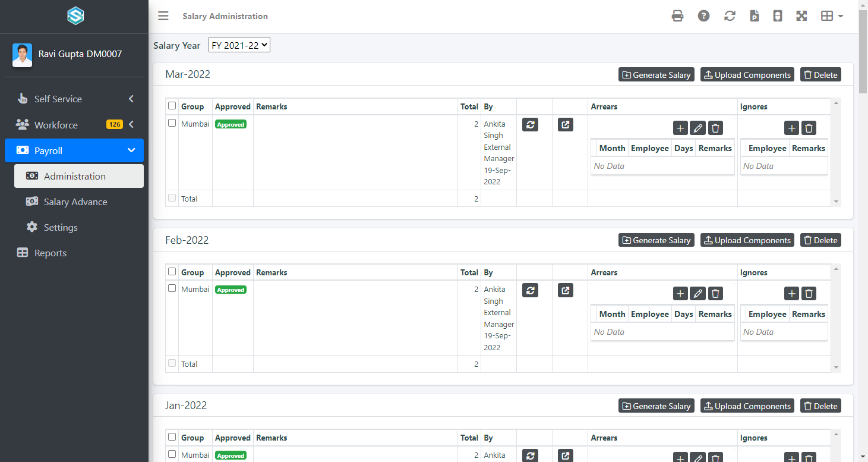Open Mumbai row external link in Mar-2022

[x=566, y=125]
